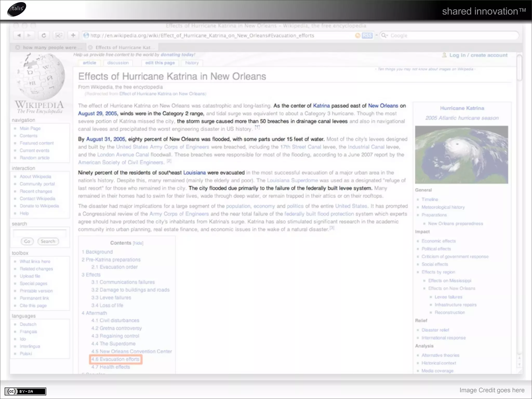Reload the page with the refresh icon
The width and height of the screenshot is (532, 399).
tap(44, 35)
